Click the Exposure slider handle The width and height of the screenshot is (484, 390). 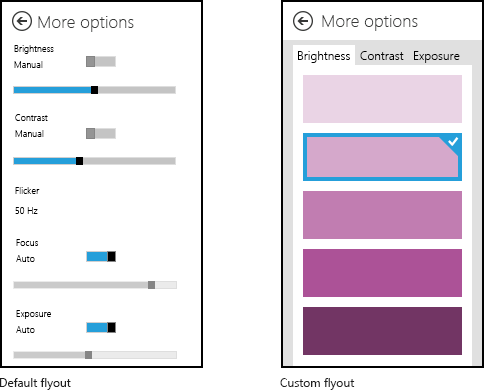pyautogui.click(x=88, y=355)
